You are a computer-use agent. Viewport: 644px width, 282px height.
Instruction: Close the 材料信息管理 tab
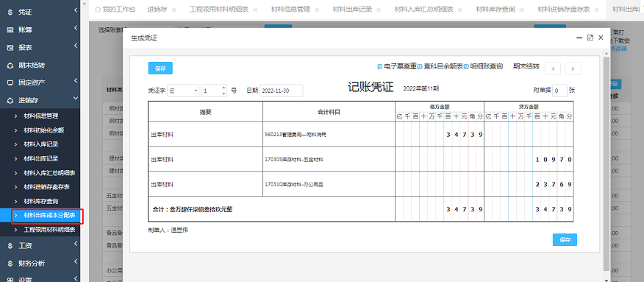[x=317, y=10]
